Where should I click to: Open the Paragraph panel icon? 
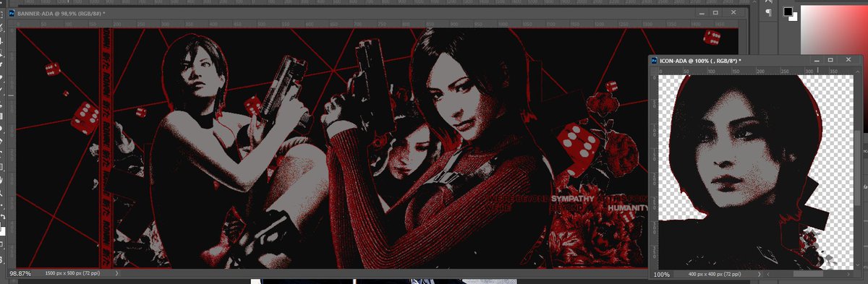[x=768, y=12]
